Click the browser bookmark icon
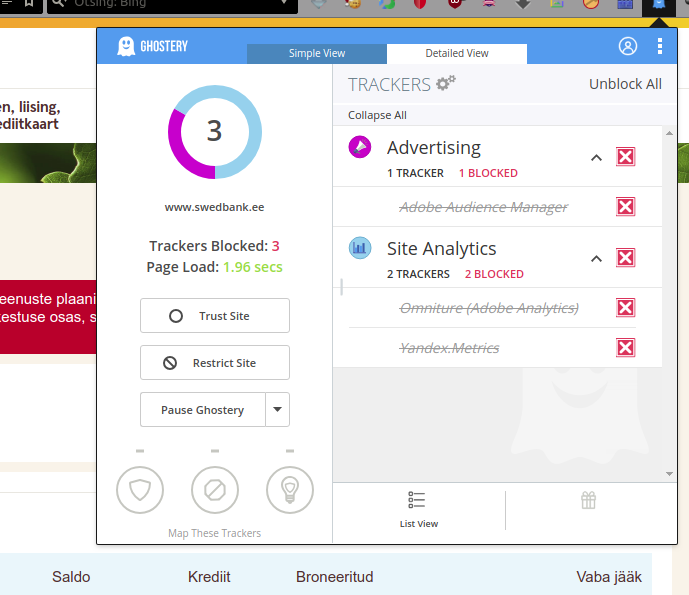This screenshot has width=689, height=595. [29, 4]
